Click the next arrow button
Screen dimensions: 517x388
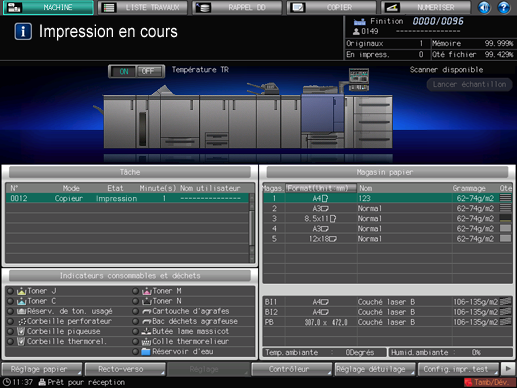point(508,369)
